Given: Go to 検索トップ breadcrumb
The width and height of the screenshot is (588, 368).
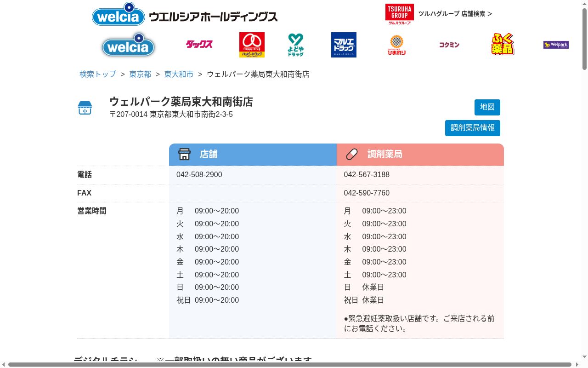Looking at the screenshot, I should point(98,74).
